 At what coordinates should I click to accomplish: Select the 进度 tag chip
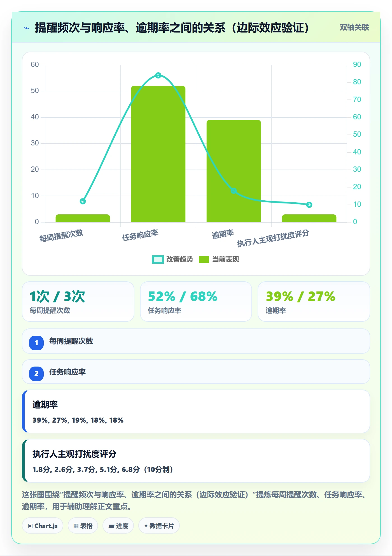pyautogui.click(x=118, y=526)
